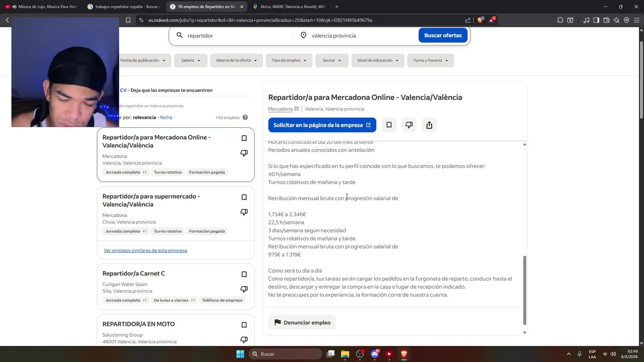This screenshot has height=362, width=644.
Task: Open help icon next to +50 empleos
Action: click(245, 118)
